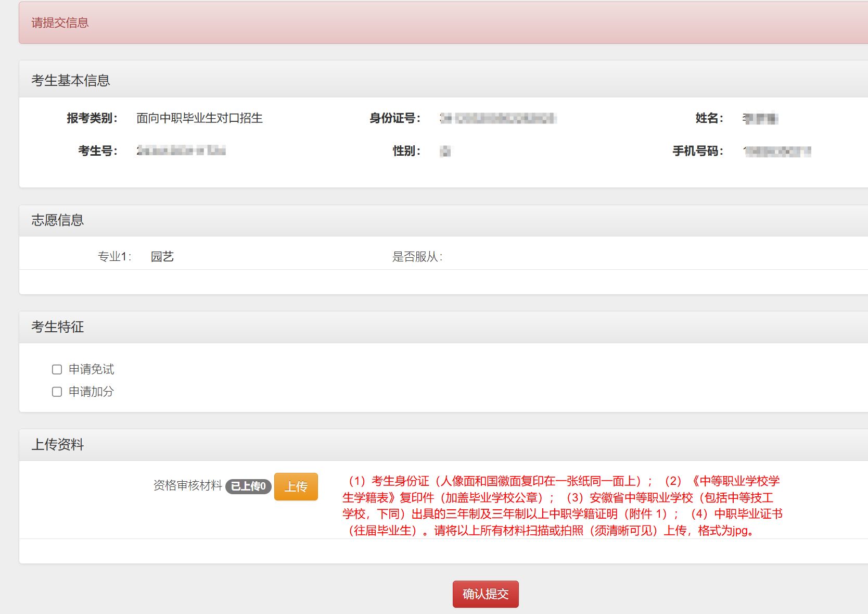Click the 志愿信息 section header

tap(58, 220)
